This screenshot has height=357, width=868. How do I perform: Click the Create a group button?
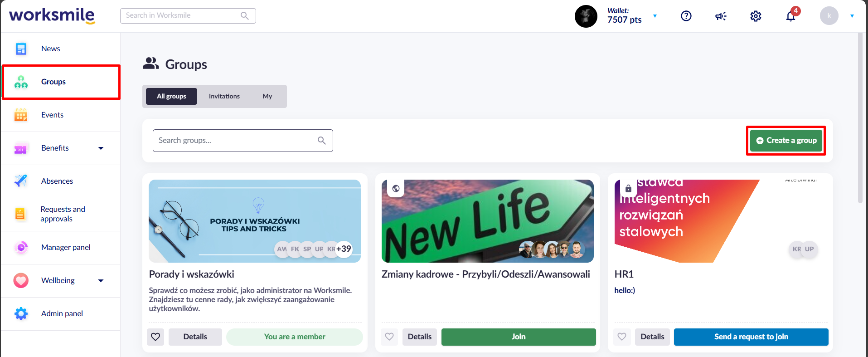(x=786, y=140)
